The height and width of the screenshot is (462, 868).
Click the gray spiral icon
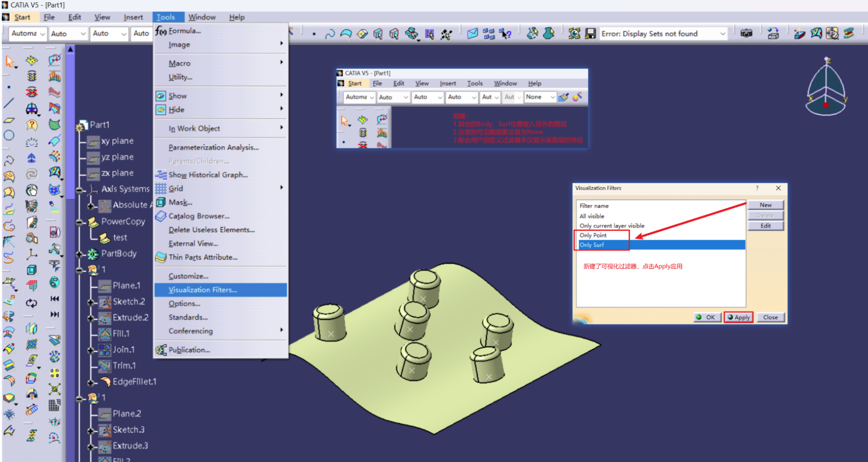[x=32, y=174]
